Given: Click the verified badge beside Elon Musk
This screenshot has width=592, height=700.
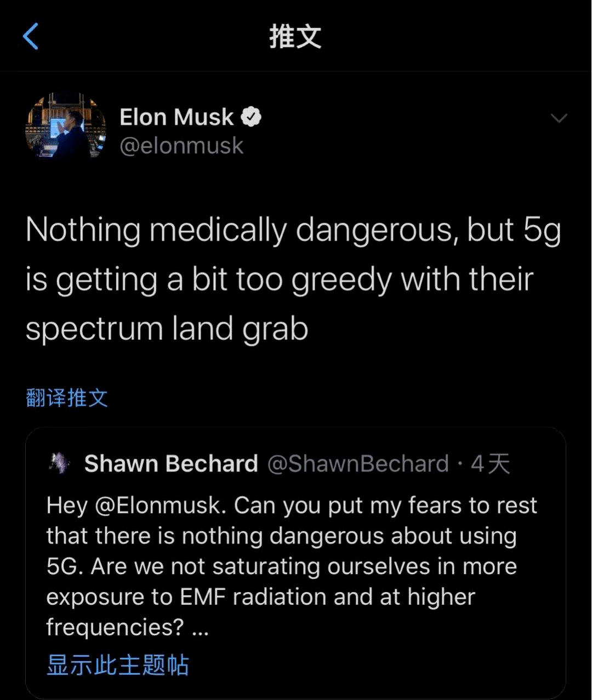Looking at the screenshot, I should 252,117.
